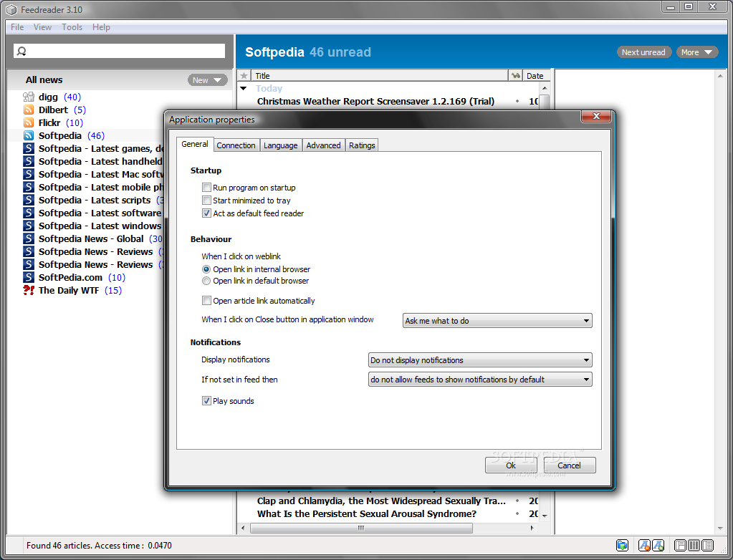Click the read-status column header icon
Screen dimensions: 733x560
tap(515, 76)
